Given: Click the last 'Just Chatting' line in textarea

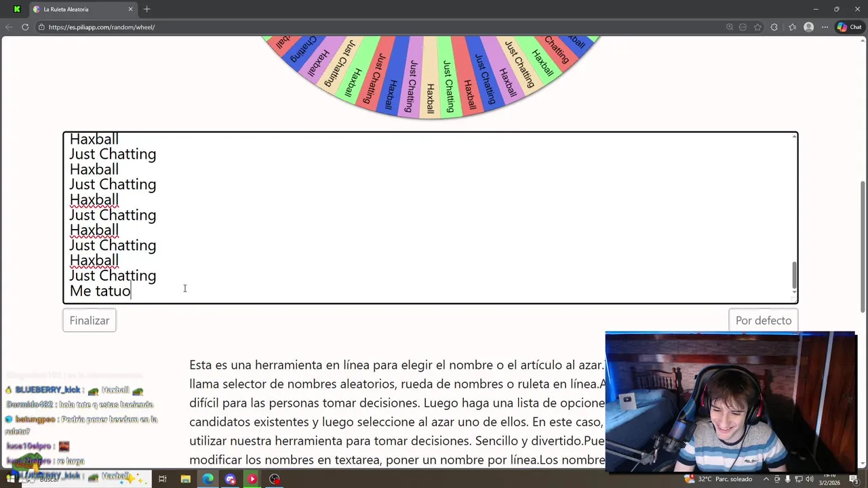Looking at the screenshot, I should click(113, 276).
